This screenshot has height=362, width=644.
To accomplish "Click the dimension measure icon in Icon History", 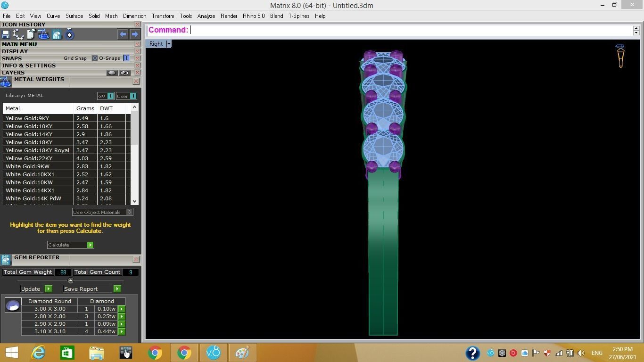I will (18, 34).
